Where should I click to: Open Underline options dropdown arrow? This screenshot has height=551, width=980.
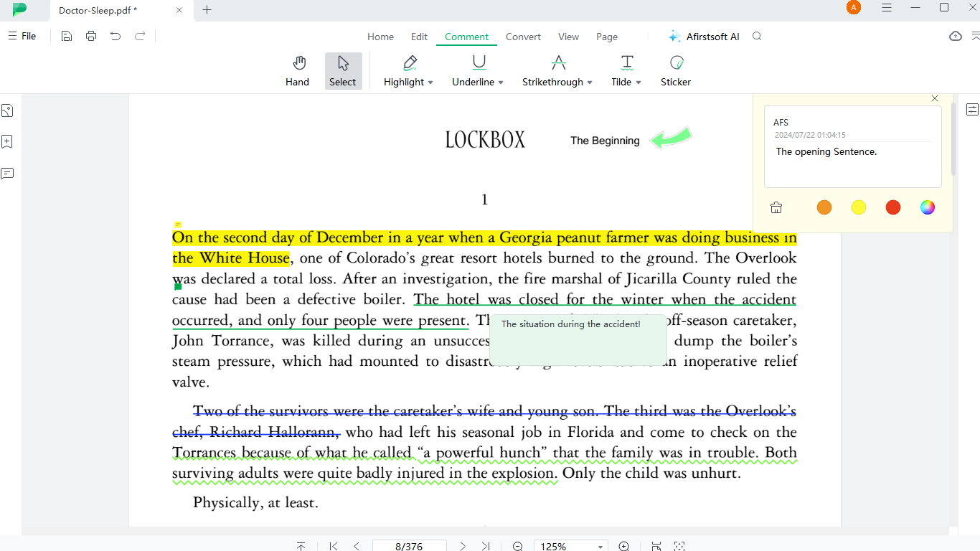pos(501,83)
